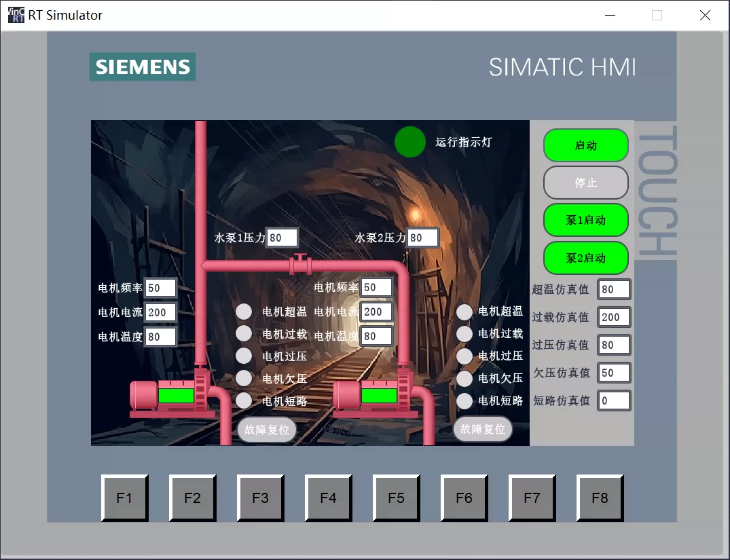
Task: Select left pump 电机频率 field
Action: point(161,288)
